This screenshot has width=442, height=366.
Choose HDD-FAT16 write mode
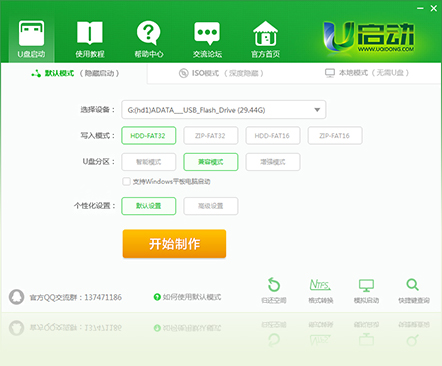[x=273, y=135]
